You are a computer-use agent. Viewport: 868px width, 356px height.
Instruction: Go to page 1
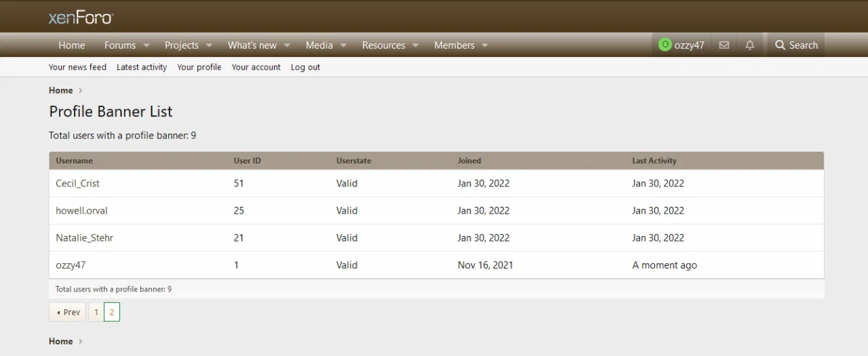96,312
